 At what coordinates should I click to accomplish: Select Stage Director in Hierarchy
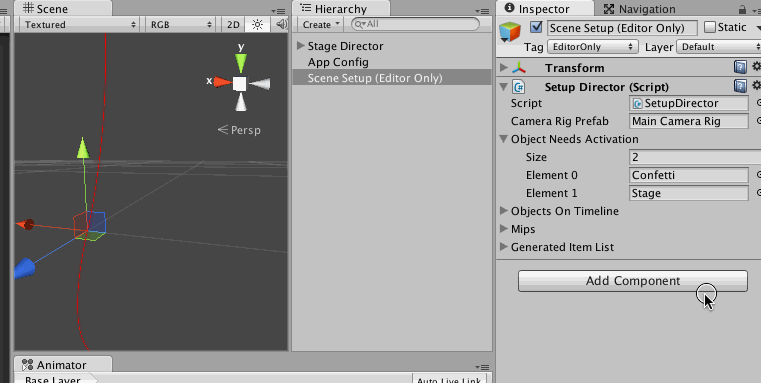[345, 46]
